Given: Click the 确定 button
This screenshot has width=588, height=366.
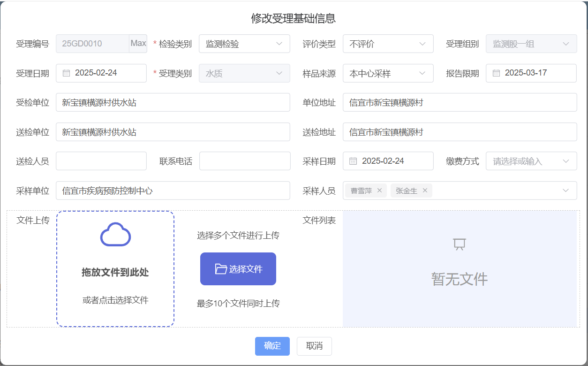Looking at the screenshot, I should (x=272, y=346).
